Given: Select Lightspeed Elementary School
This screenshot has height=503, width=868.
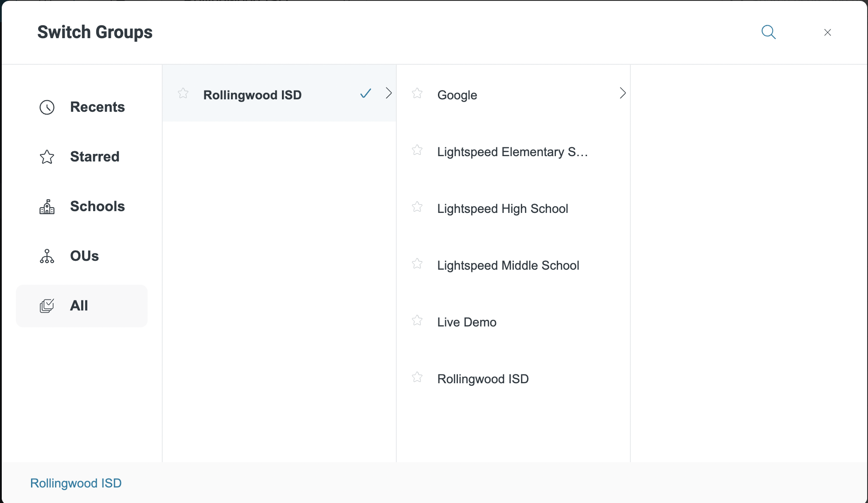Looking at the screenshot, I should (512, 152).
